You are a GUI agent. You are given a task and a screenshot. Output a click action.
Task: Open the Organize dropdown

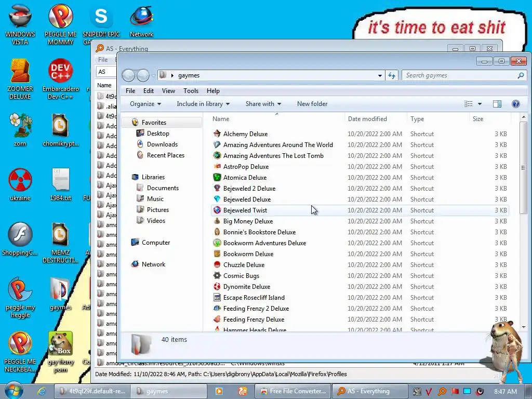[x=145, y=104]
